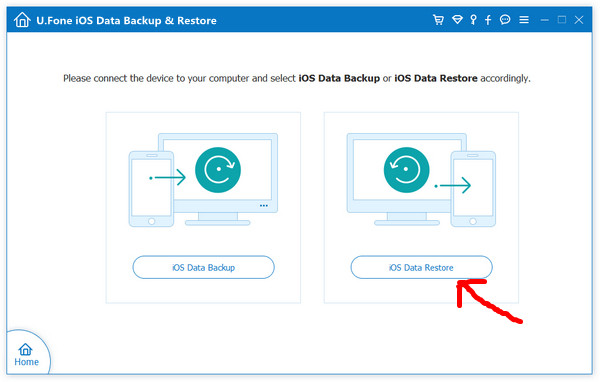Viewport: 600px width, 382px height.
Task: Maximize the U.Fone window
Action: tap(562, 20)
